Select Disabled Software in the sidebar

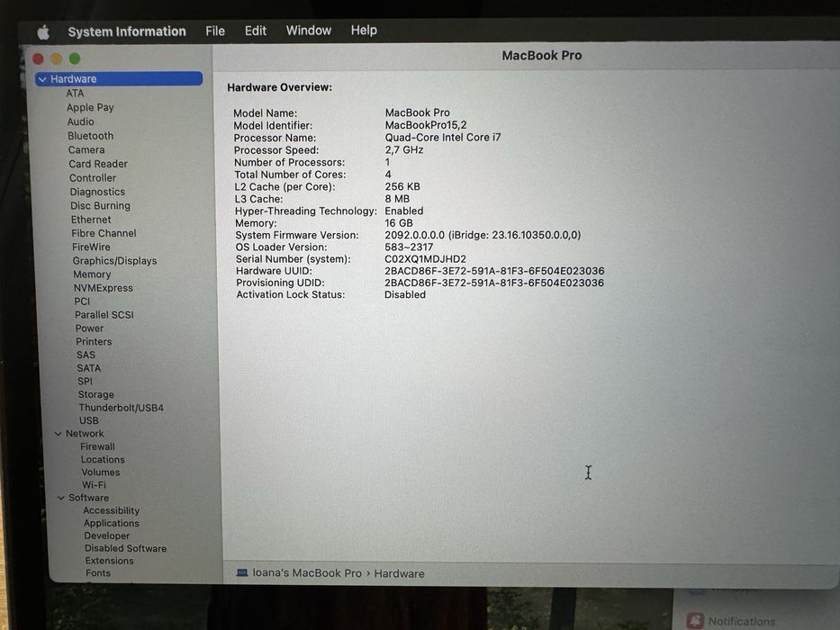125,549
